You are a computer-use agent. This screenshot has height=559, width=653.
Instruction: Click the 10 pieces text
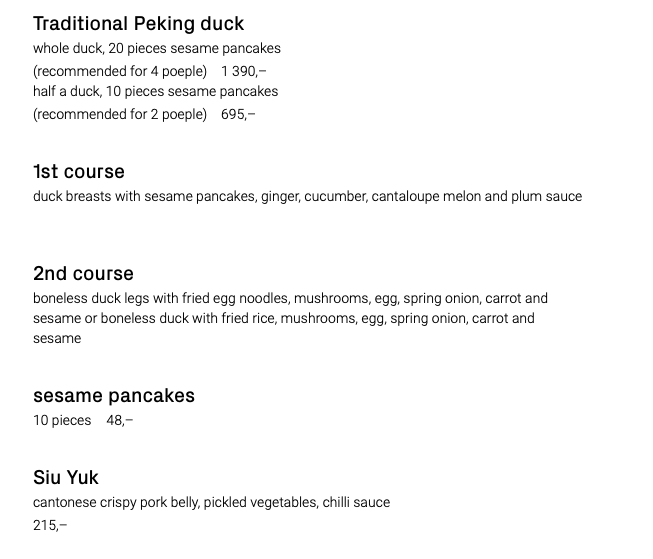tap(62, 420)
